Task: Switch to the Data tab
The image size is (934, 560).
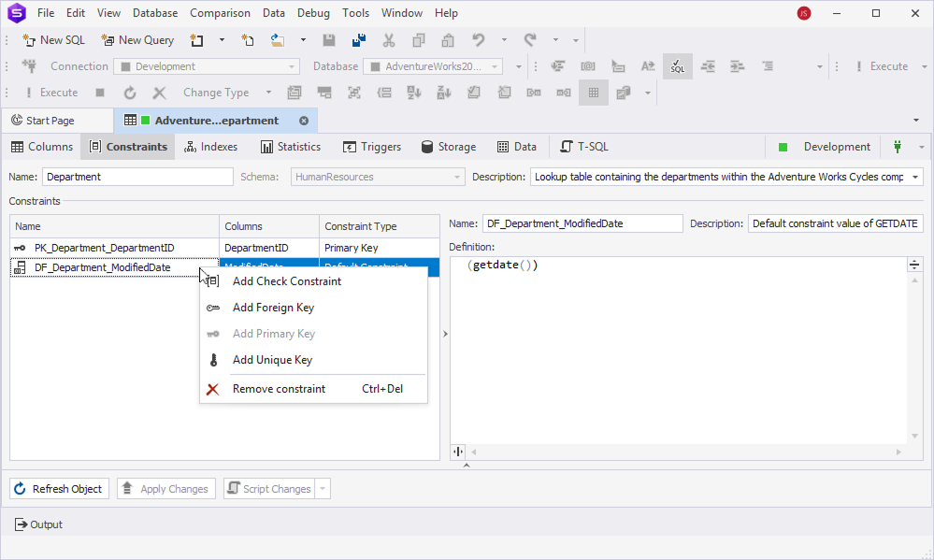Action: coord(517,147)
